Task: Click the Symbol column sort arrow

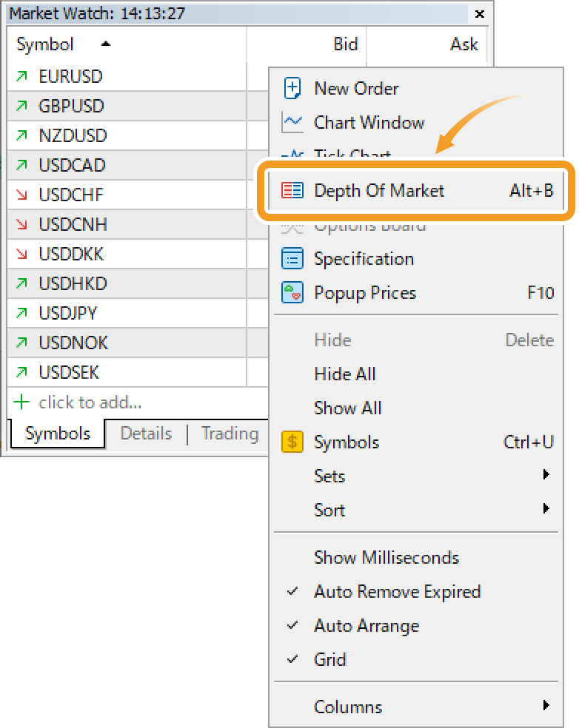Action: 104,44
